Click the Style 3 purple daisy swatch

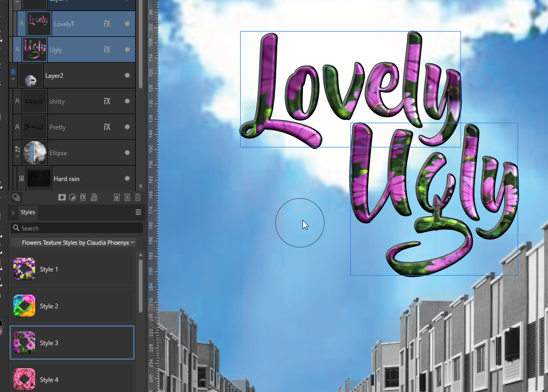click(x=24, y=343)
